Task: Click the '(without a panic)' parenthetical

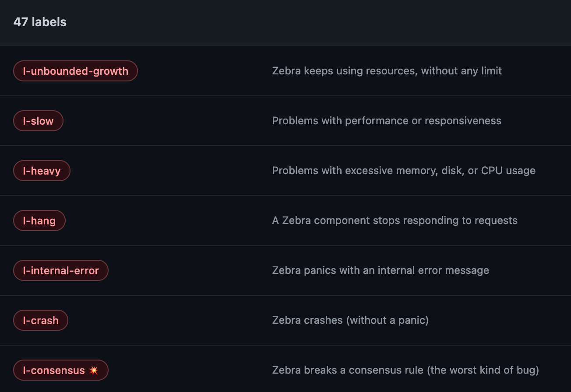Action: [x=388, y=320]
